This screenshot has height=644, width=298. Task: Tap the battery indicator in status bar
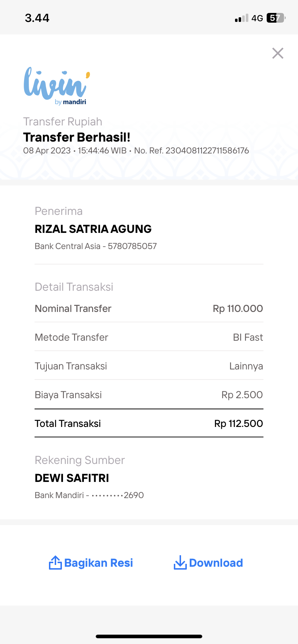tap(276, 18)
